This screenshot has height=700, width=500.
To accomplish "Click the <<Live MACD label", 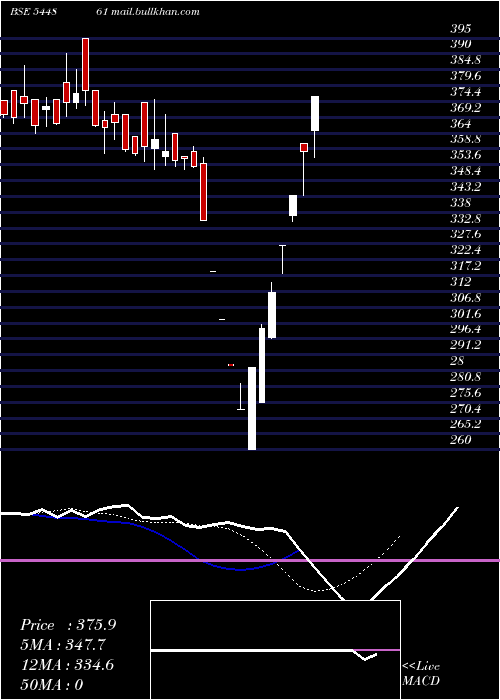I will coord(421,674).
